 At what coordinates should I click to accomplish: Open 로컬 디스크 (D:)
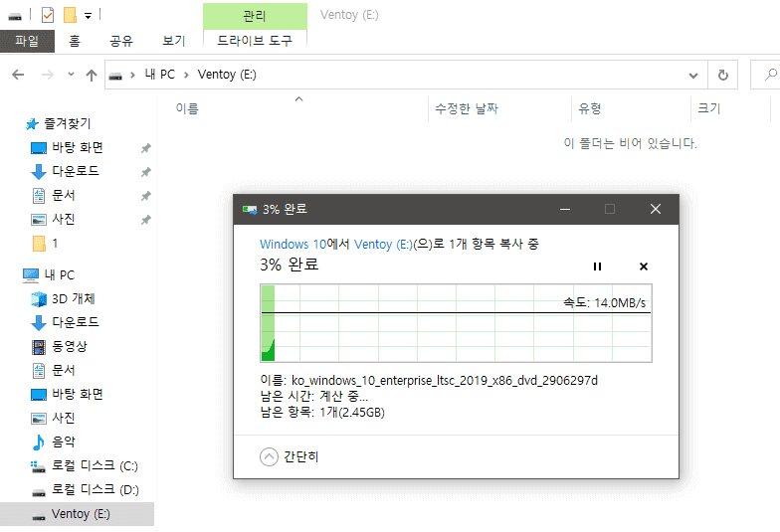click(x=96, y=489)
